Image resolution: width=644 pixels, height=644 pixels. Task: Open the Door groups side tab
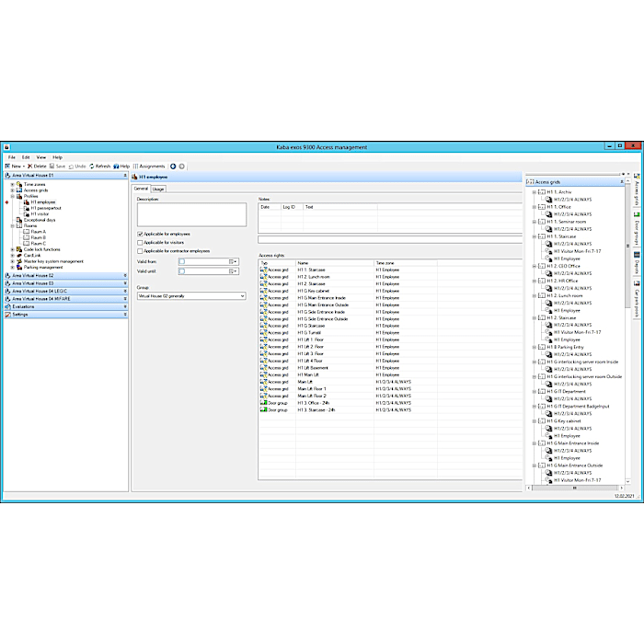pos(637,228)
